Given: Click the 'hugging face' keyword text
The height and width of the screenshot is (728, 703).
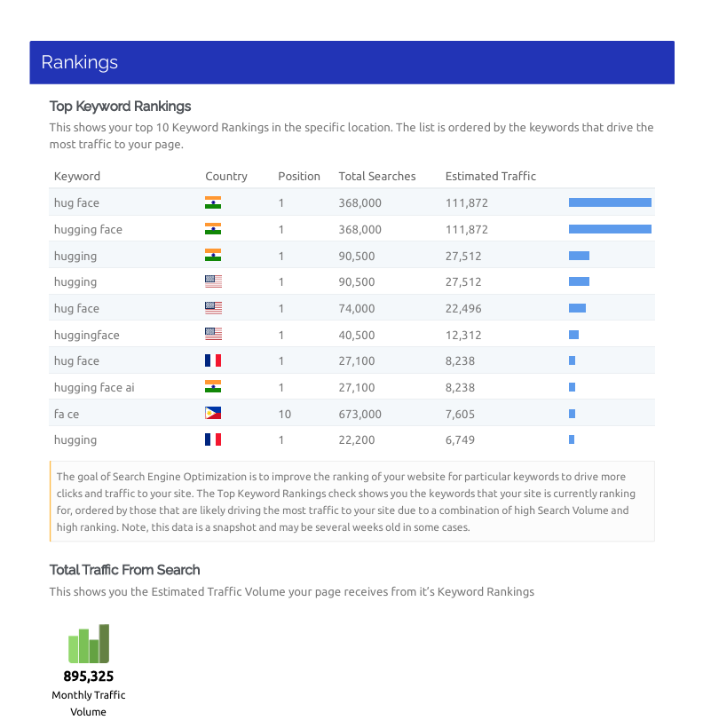Looking at the screenshot, I should coord(88,229).
